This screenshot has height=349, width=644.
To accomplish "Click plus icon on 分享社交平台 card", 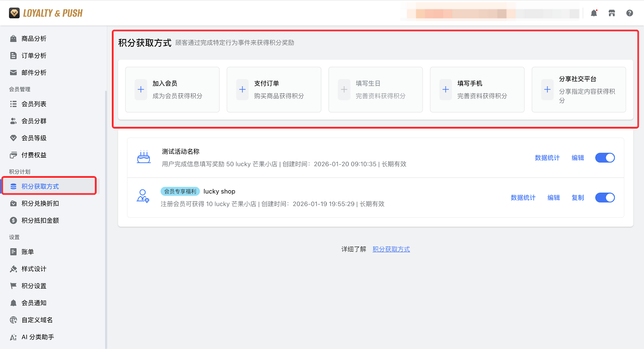I will tap(547, 89).
